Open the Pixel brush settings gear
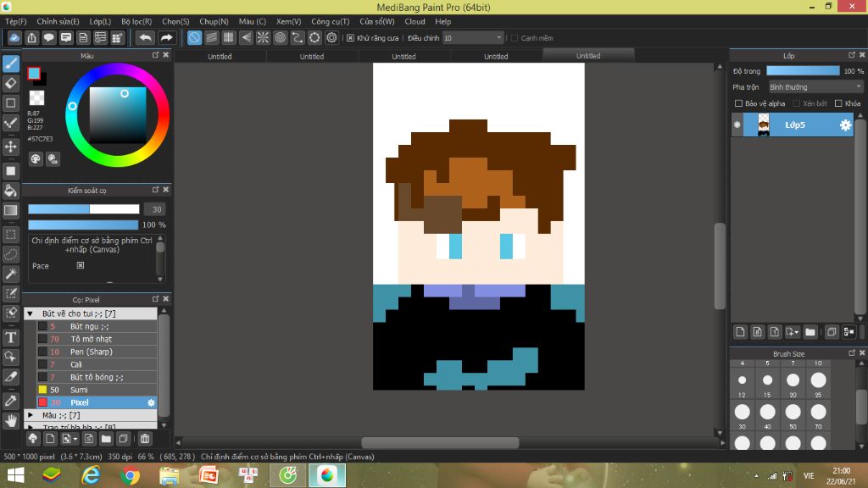This screenshot has width=868, height=488. 151,402
